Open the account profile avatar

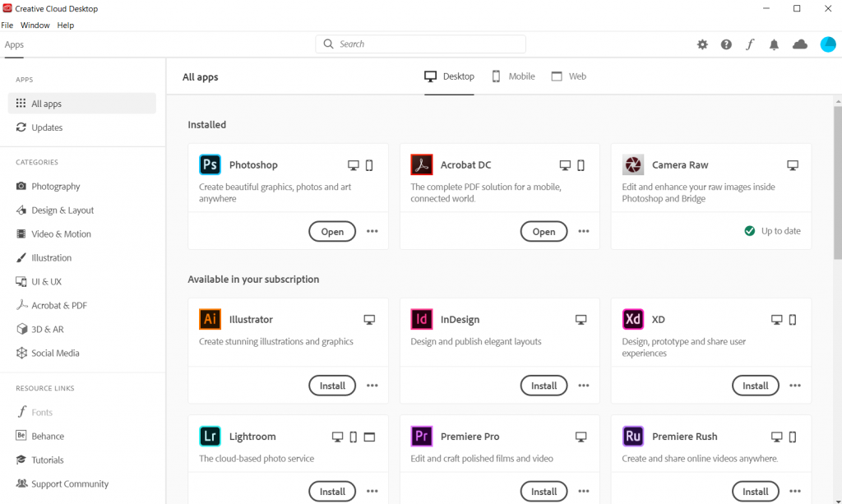(828, 44)
